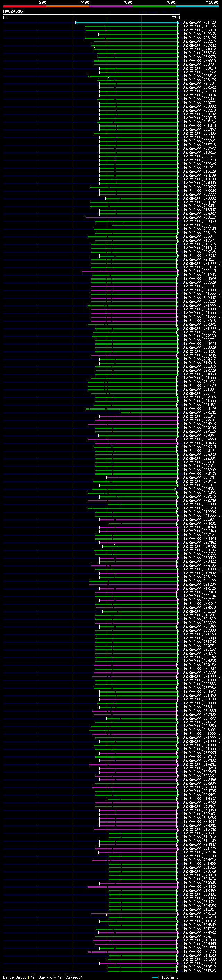Open hit UniRef100_C1ZTG5
Image resolution: width=222 pixels, height=980 pixels.
click(199, 26)
